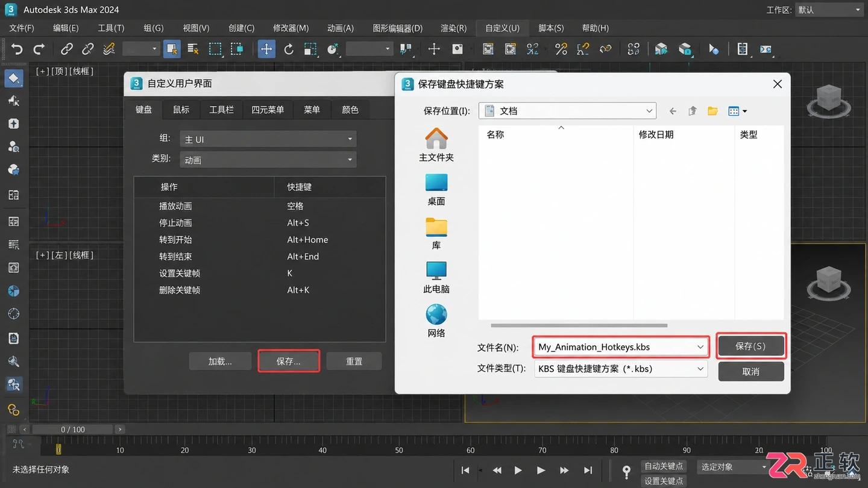Click the Select and Place icon

pos(333,49)
